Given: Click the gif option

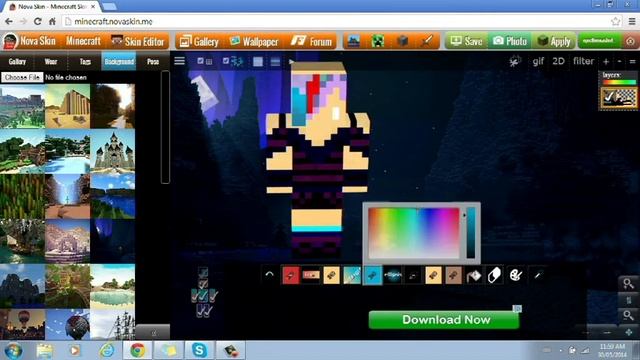Looking at the screenshot, I should coord(538,62).
